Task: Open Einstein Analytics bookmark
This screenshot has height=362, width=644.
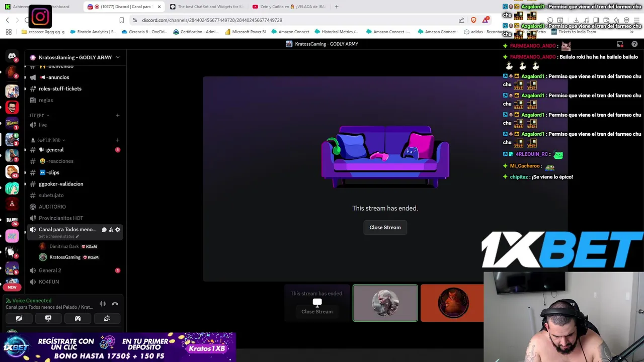Action: click(94, 32)
